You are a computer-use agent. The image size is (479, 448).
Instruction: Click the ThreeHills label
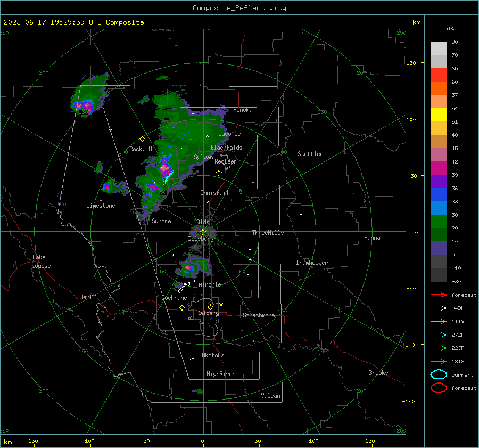coord(268,233)
